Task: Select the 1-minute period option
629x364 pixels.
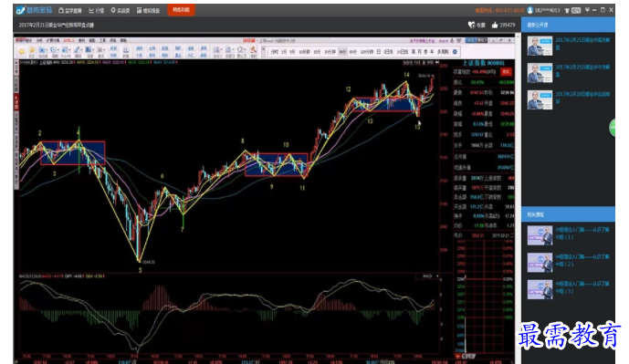Action: [284, 52]
